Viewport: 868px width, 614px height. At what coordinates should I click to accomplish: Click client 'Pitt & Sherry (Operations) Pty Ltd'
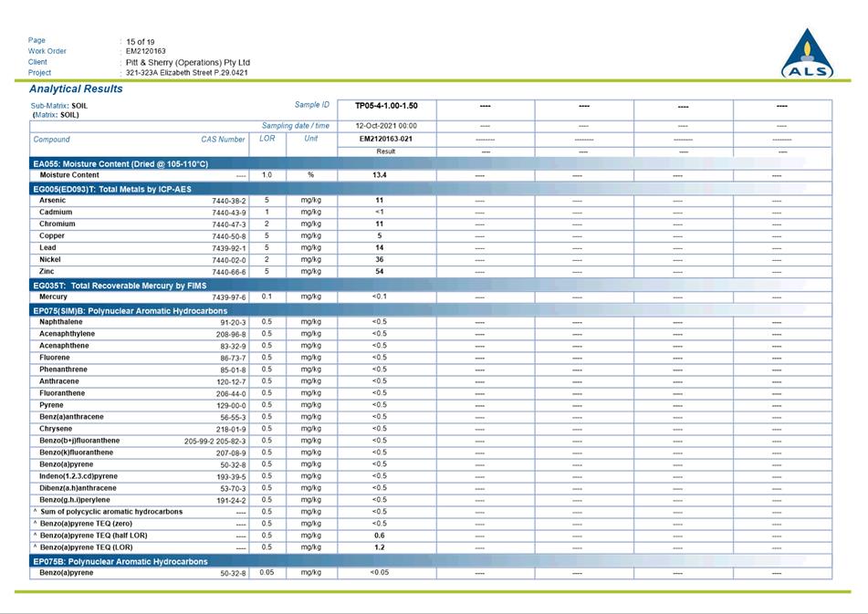pos(188,63)
